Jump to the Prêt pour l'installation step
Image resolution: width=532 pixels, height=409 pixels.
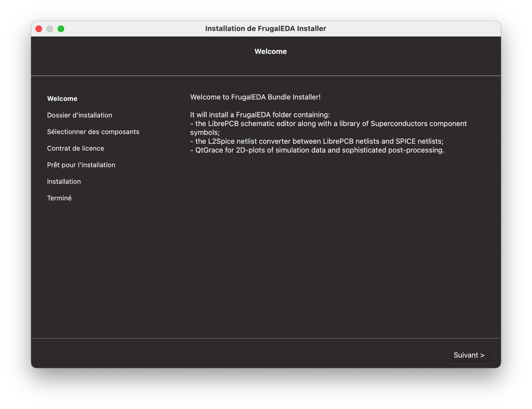tap(81, 165)
